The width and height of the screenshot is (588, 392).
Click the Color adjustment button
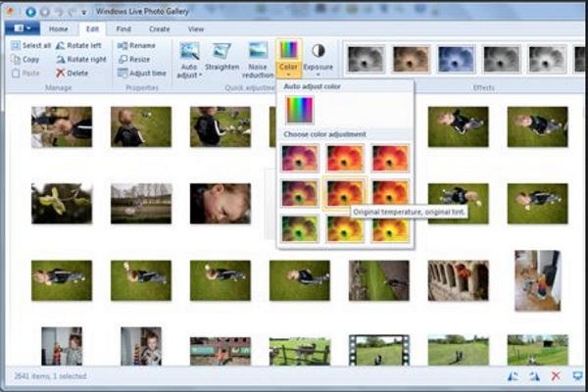pyautogui.click(x=288, y=58)
